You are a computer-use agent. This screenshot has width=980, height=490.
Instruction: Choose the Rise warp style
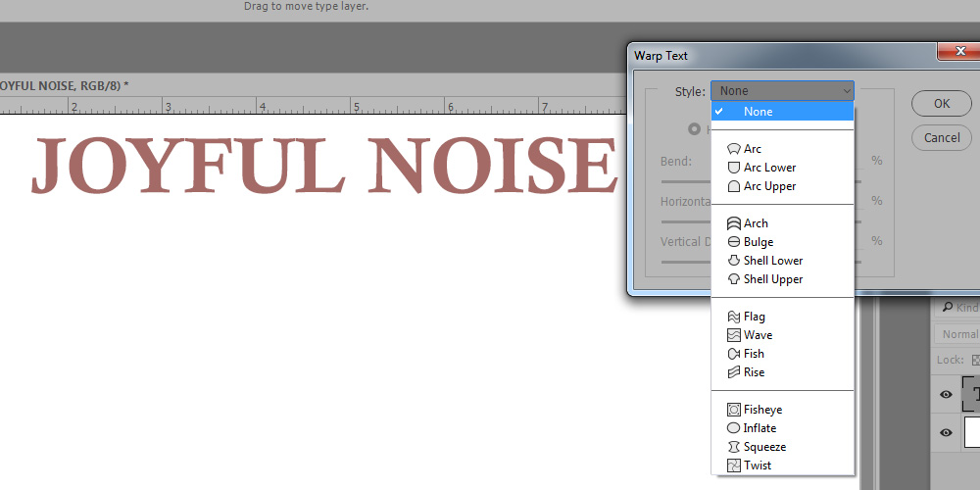(x=782, y=372)
